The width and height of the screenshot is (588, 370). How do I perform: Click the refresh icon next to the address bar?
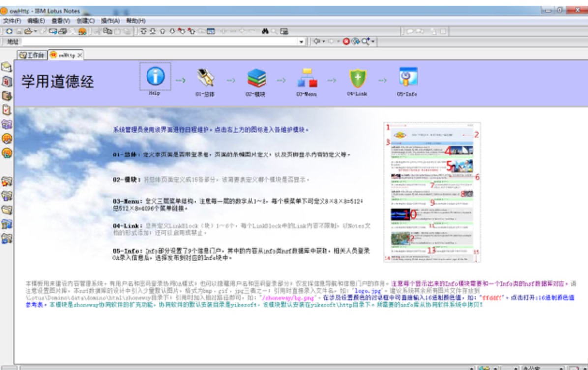tap(354, 41)
